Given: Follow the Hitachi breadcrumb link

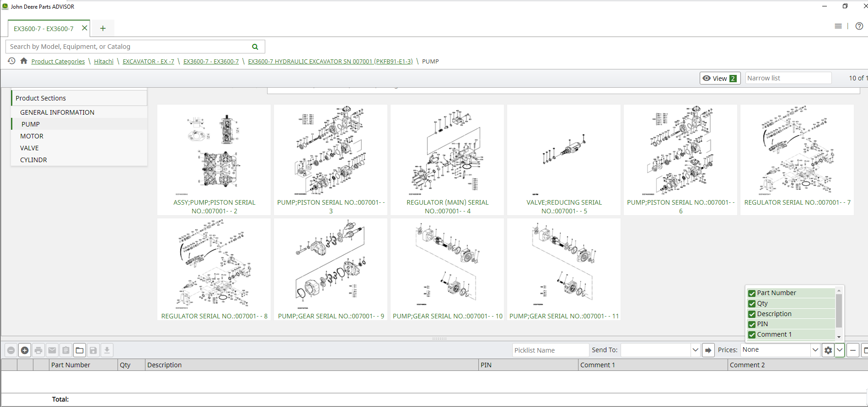Looking at the screenshot, I should [104, 61].
